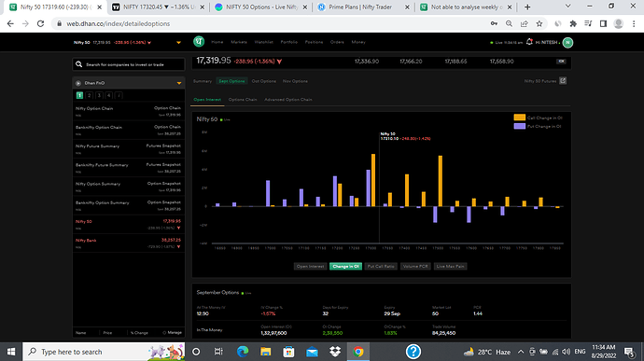Show hidden system tray icons chevron
Viewport: 644px width, 361px height.
pyautogui.click(x=521, y=352)
